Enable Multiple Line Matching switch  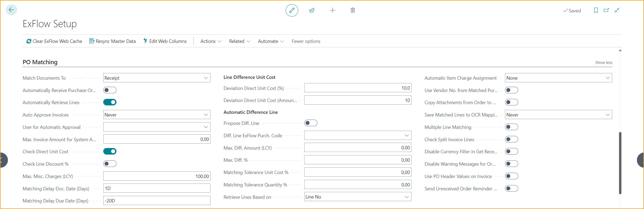coord(512,127)
